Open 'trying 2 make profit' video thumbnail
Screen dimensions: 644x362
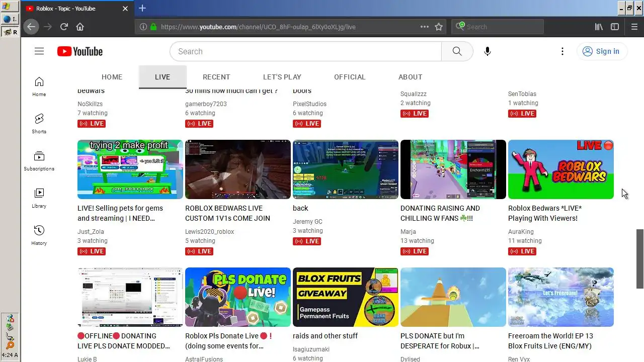point(130,169)
